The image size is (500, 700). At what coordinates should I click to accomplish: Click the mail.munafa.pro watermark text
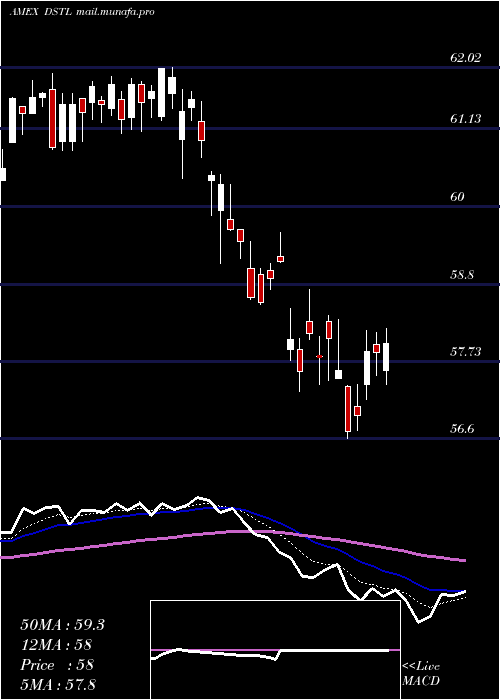click(114, 12)
